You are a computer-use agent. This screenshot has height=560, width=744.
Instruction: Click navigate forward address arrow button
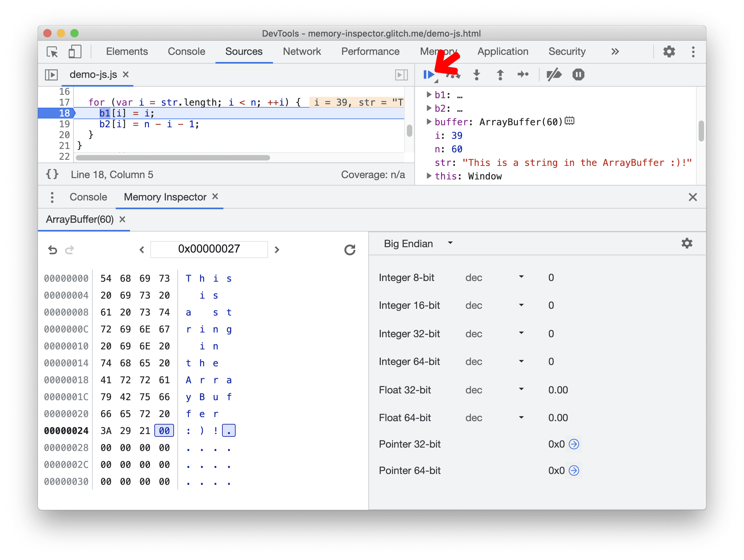(277, 250)
